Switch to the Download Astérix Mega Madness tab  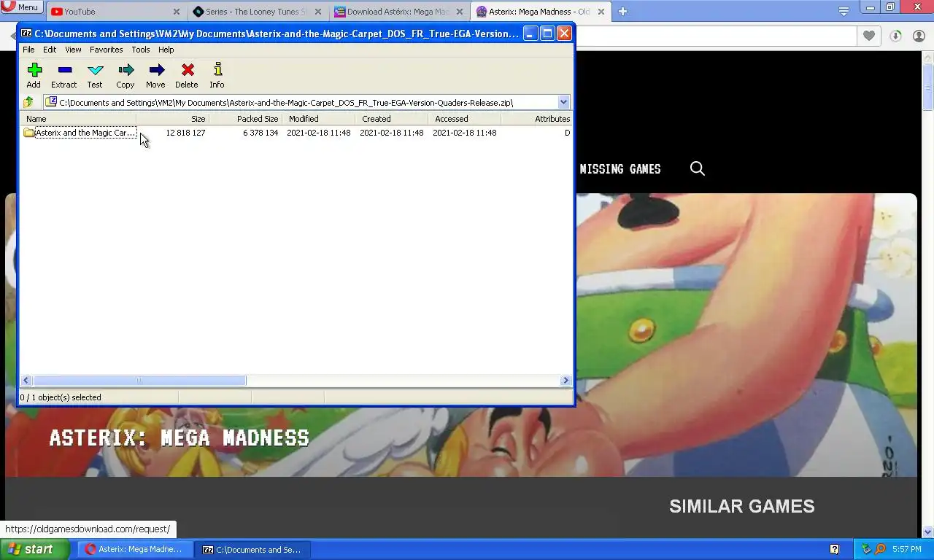pyautogui.click(x=398, y=12)
